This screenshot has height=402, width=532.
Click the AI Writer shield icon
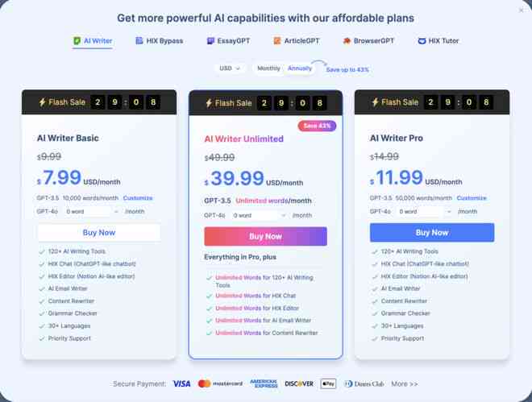point(77,41)
